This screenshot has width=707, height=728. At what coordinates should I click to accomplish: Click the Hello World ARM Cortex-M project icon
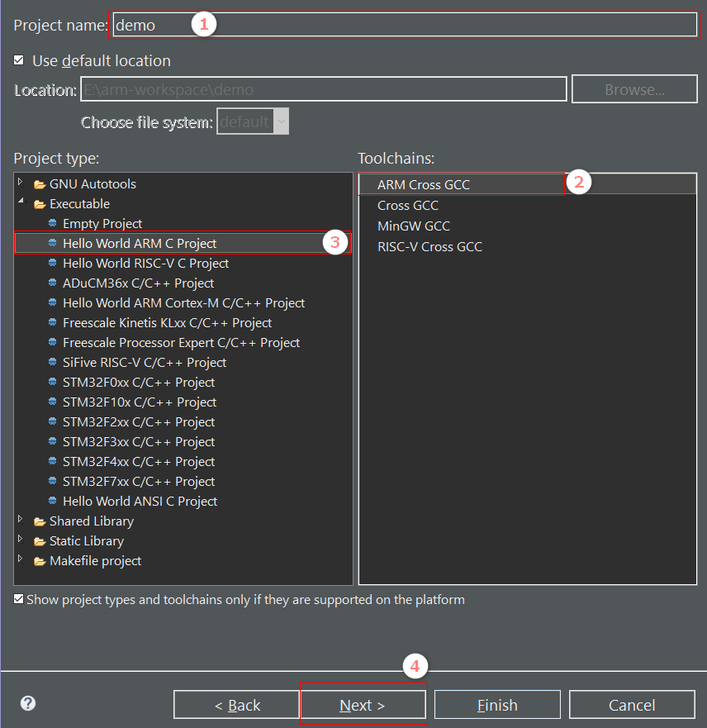click(x=53, y=302)
